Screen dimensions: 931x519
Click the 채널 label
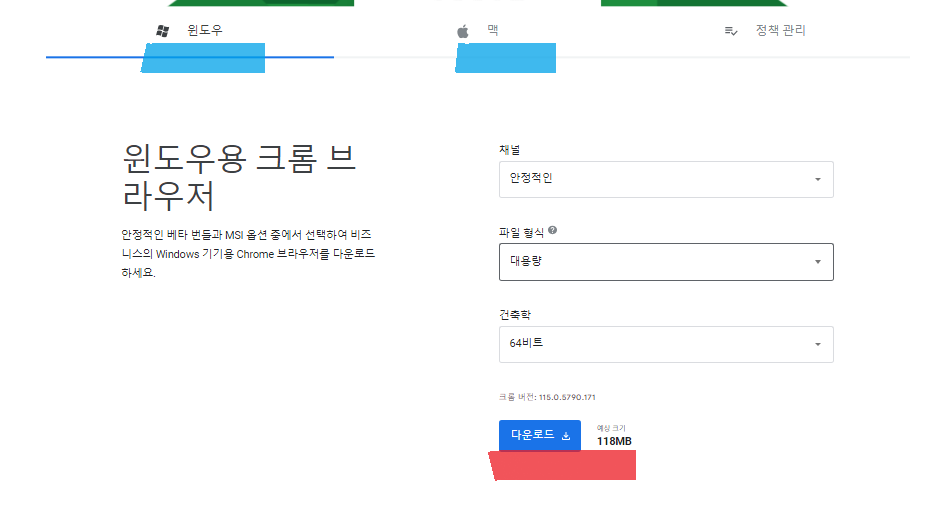click(509, 150)
